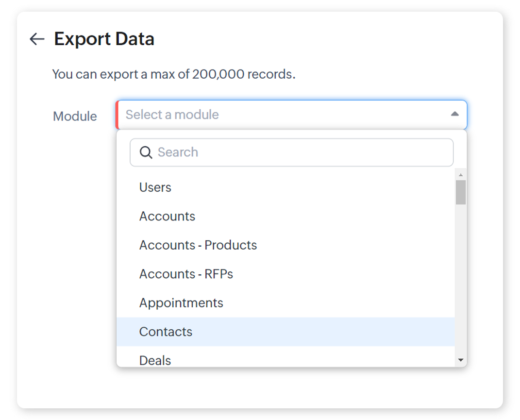Select the Accounts - Products option
Image resolution: width=520 pixels, height=420 pixels.
click(x=198, y=245)
